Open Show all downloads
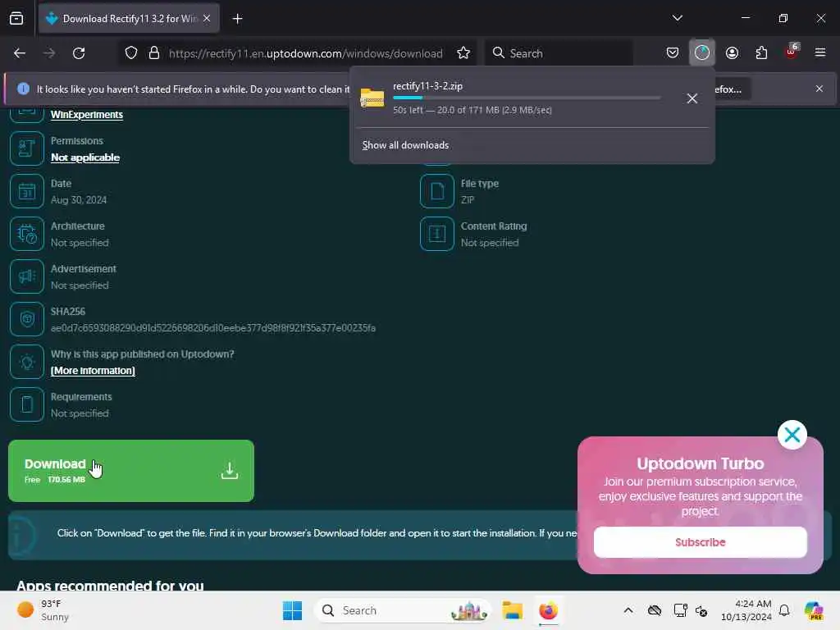Viewport: 840px width, 630px height. 405,145
